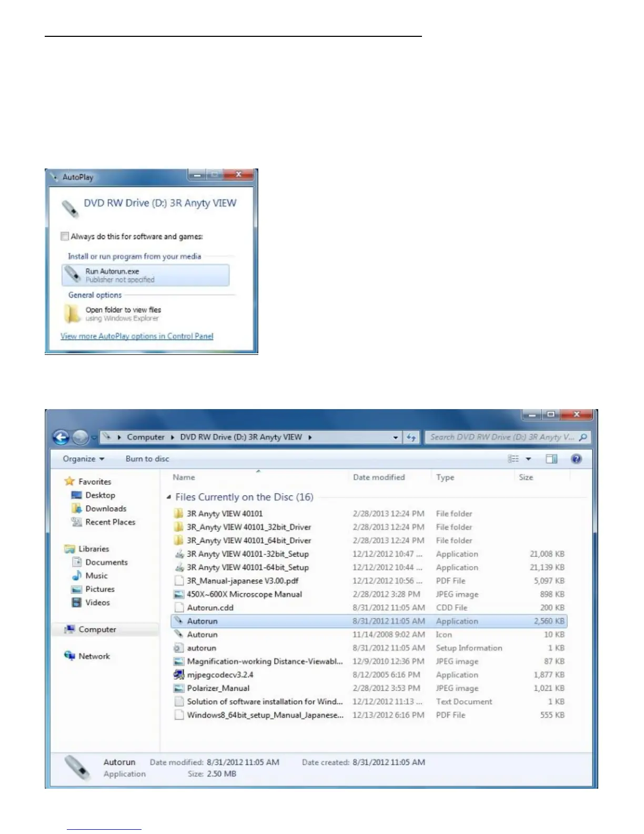
Task: Open recent locations dropdown next to Forward
Action: click(x=94, y=438)
